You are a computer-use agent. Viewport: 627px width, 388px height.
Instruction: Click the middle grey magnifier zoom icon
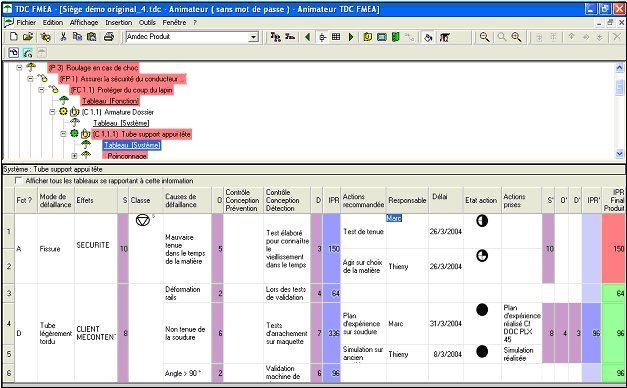click(x=501, y=37)
